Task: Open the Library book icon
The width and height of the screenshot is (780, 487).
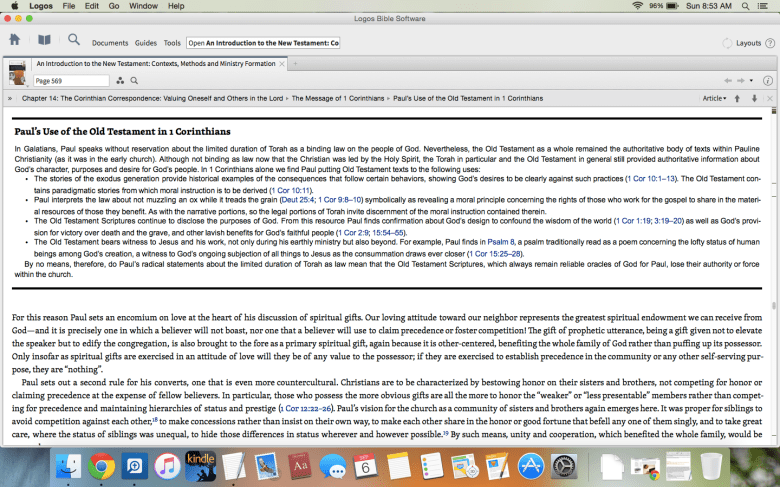Action: pyautogui.click(x=44, y=41)
